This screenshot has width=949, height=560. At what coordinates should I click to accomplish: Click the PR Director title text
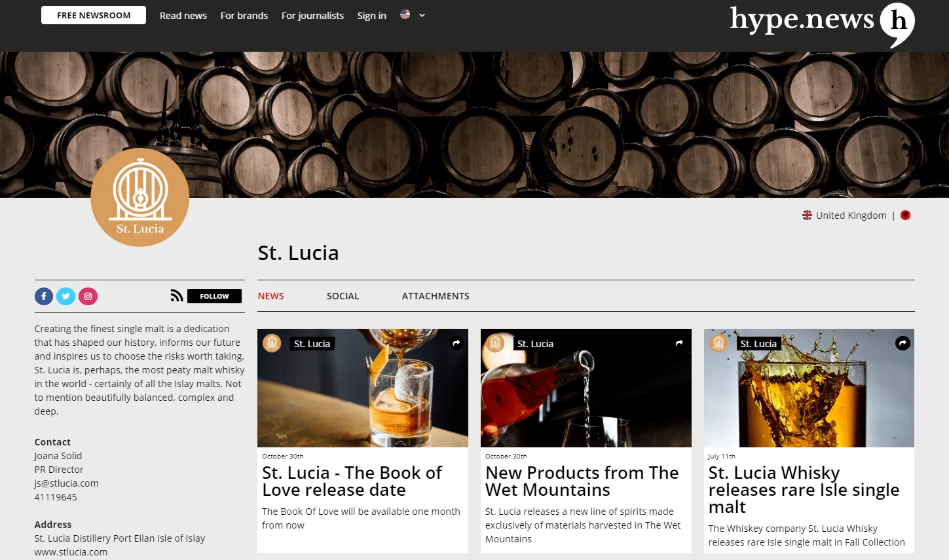click(59, 470)
